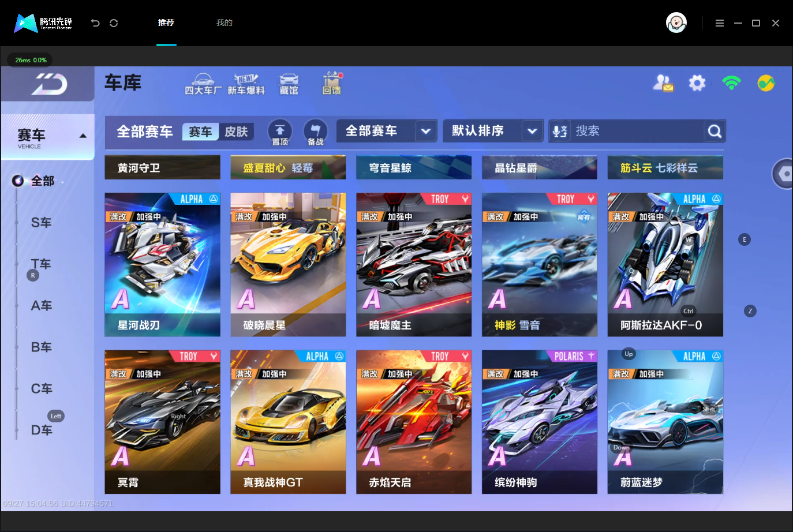Click the 置顶 pin-to-top icon
This screenshot has width=793, height=532.
pos(280,132)
